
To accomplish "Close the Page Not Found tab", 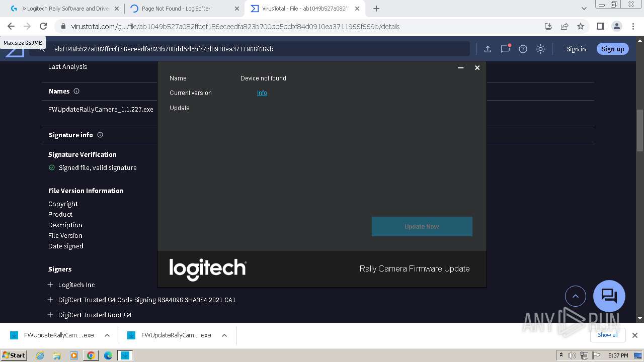I will point(237,9).
